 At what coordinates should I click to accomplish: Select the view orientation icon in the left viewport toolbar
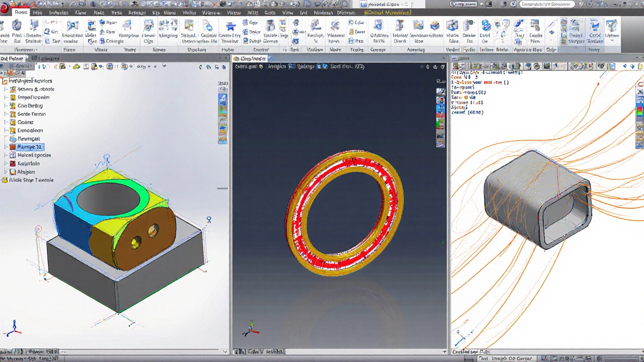pos(110,66)
